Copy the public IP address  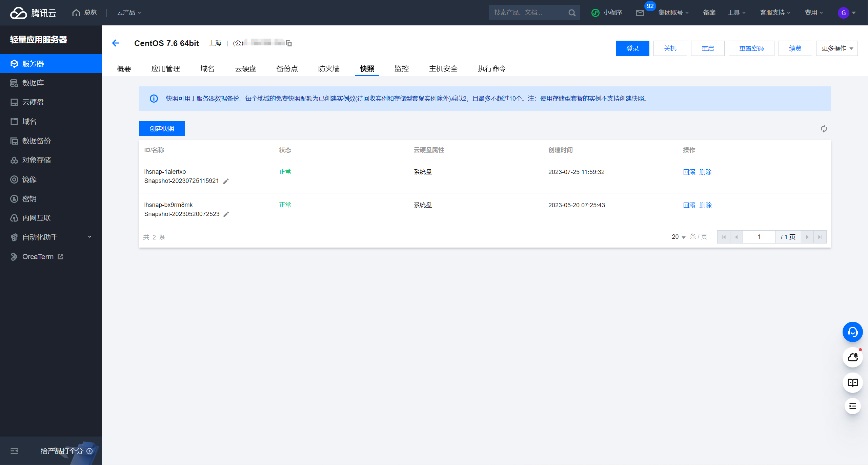(289, 43)
